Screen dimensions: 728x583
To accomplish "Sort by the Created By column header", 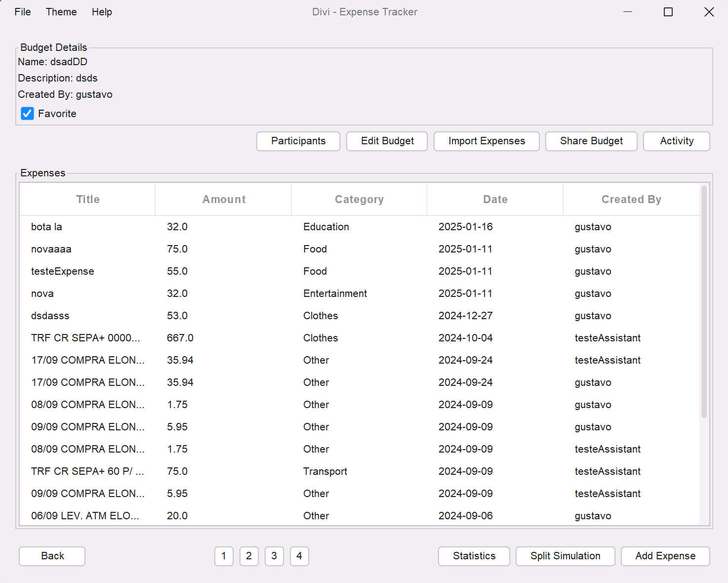I will click(x=631, y=200).
